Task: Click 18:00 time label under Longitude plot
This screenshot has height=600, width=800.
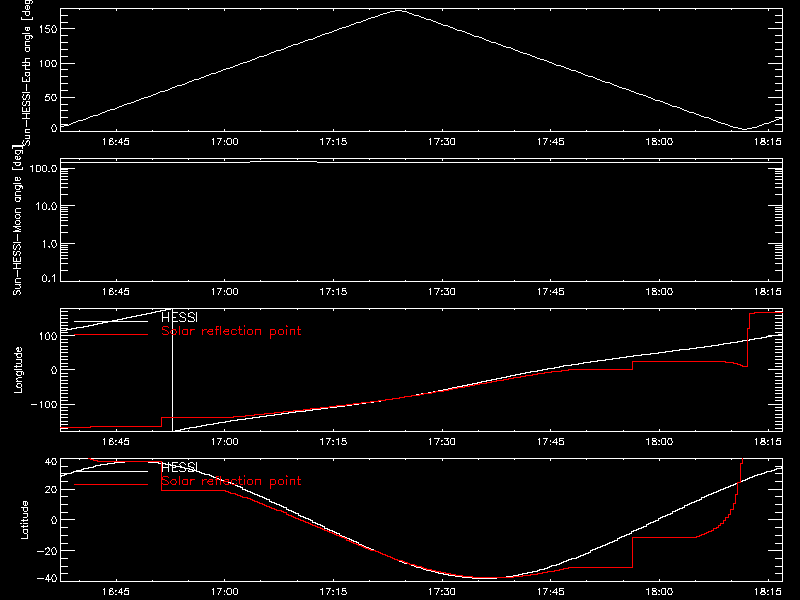Action: (659, 442)
